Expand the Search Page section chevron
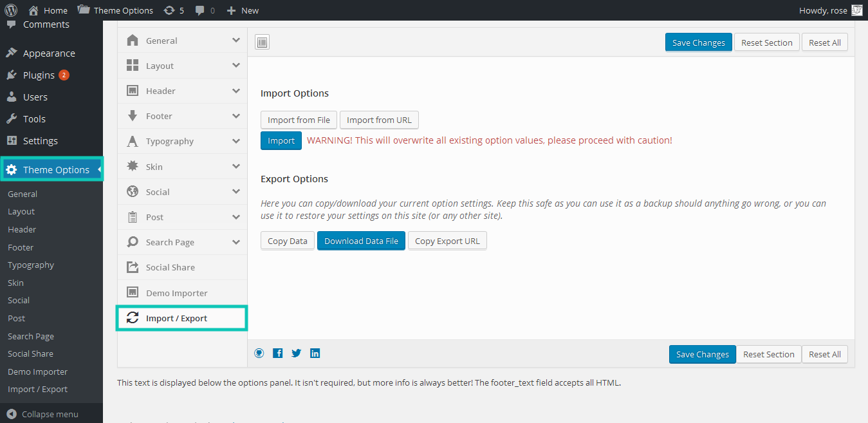Viewport: 868px width, 423px height. click(x=236, y=242)
